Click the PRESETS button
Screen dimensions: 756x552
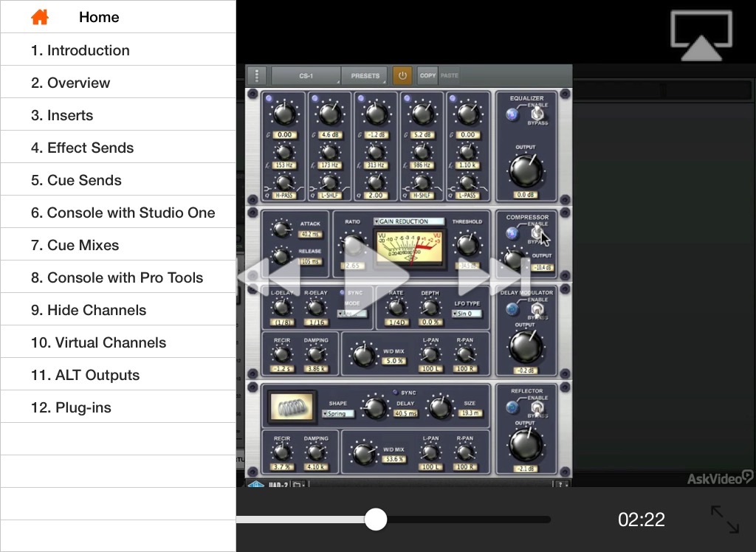pyautogui.click(x=365, y=75)
